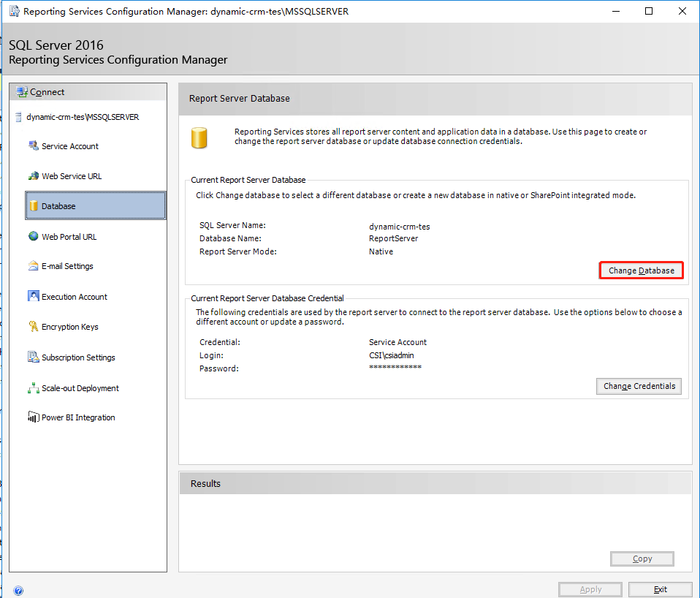Click the SQL Server Name: field label
This screenshot has width=700, height=598.
[232, 226]
